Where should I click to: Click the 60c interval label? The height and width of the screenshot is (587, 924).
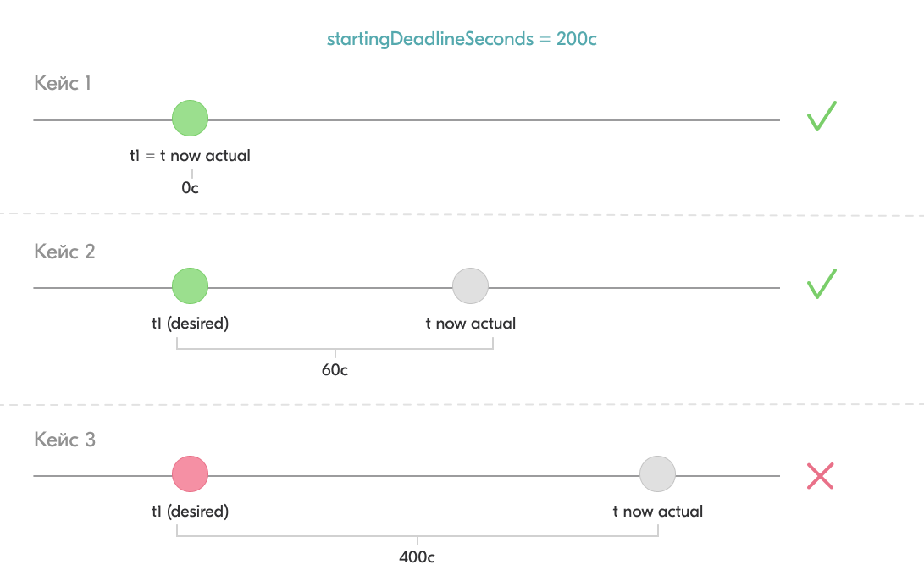click(335, 370)
